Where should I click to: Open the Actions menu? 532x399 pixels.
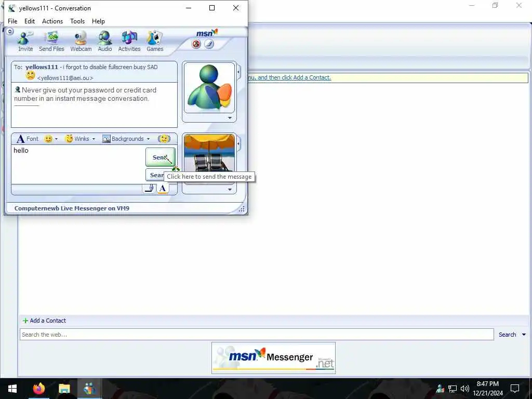point(52,21)
